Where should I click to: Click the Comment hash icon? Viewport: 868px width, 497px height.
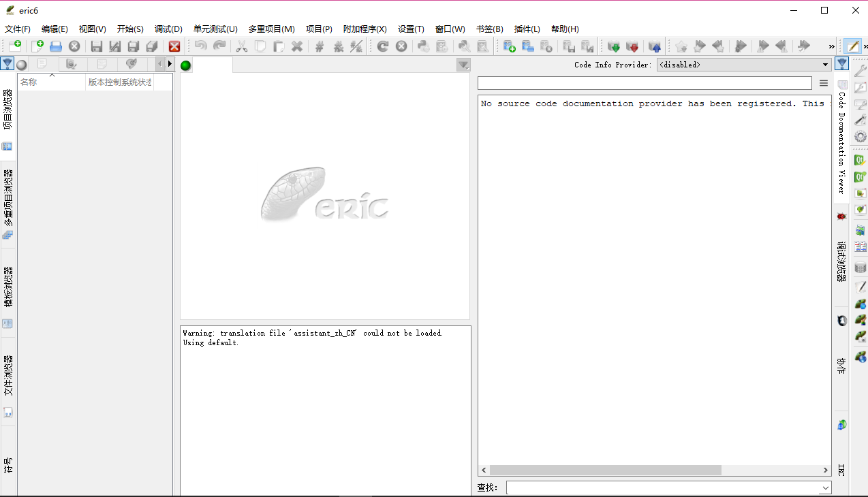(x=320, y=46)
